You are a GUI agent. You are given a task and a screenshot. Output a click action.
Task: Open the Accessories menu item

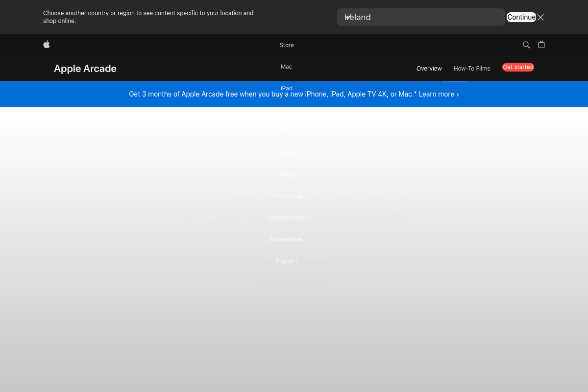(x=287, y=239)
